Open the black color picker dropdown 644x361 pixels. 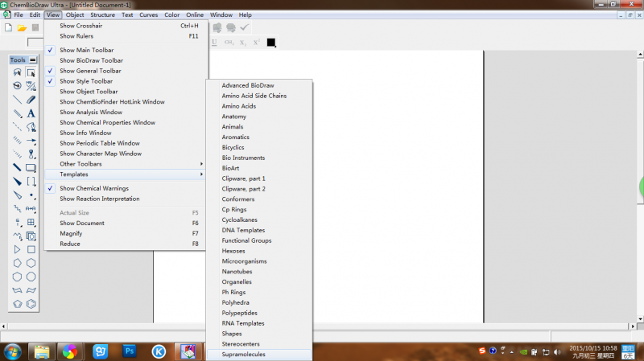pyautogui.click(x=271, y=43)
